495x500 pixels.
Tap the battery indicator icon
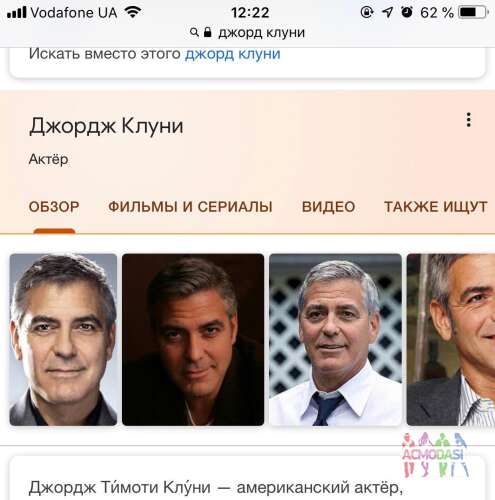pos(474,12)
